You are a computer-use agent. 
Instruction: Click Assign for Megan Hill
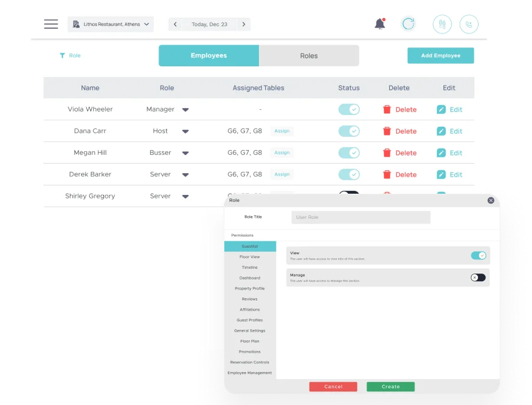click(x=282, y=153)
